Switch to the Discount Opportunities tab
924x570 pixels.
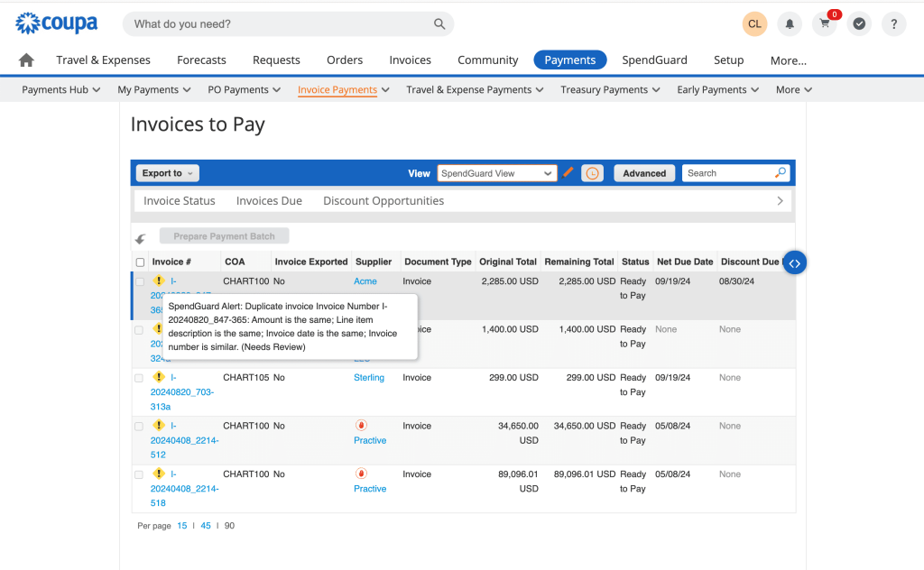(x=383, y=200)
